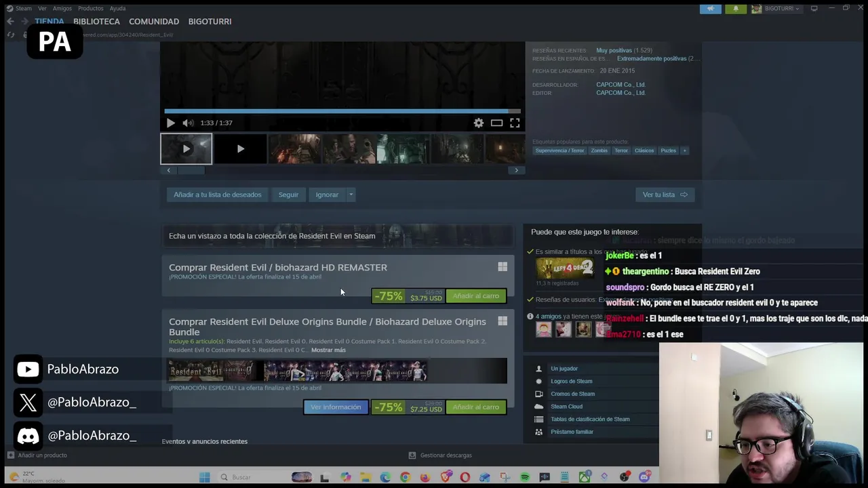Select the Clásicos tag
The width and height of the screenshot is (868, 488).
[x=644, y=150]
